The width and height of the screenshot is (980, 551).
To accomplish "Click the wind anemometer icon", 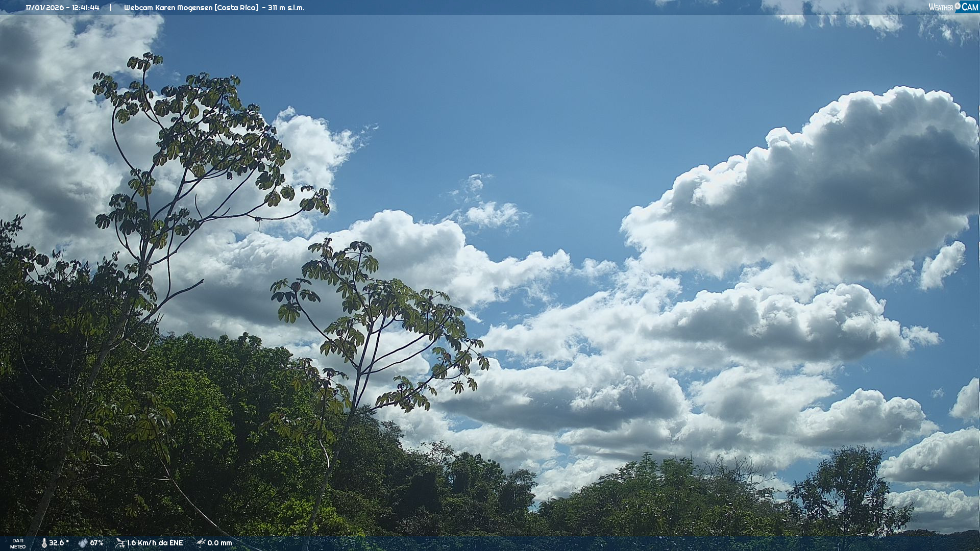I will (120, 543).
